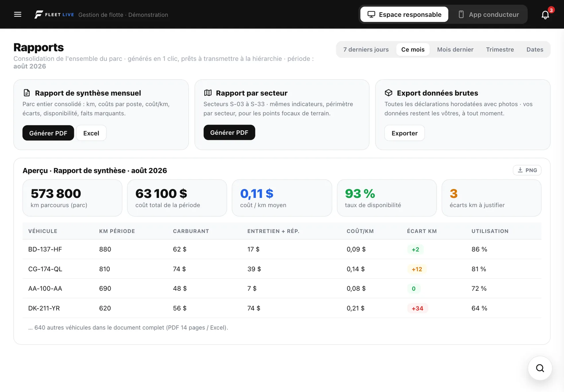Click the document icon beside Rapport de synthèse mensuel
The image size is (564, 392).
click(x=27, y=93)
